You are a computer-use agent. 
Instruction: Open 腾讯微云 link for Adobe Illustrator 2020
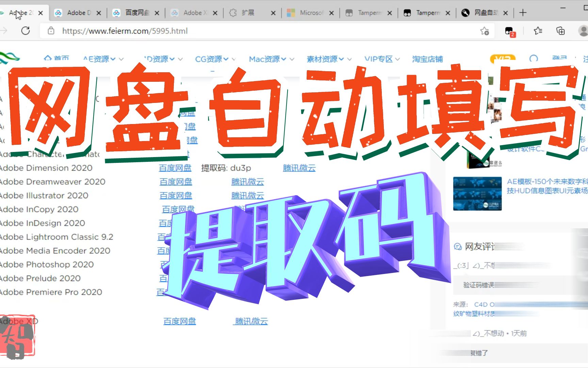[x=248, y=196]
